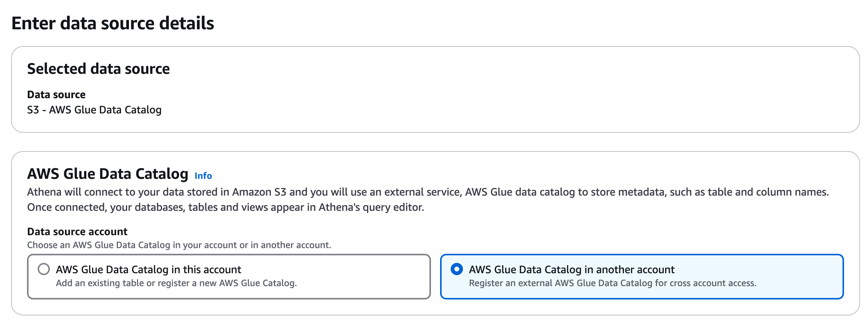Click the 'AWS Glue Data Catalog in another account' label

pyautogui.click(x=571, y=269)
